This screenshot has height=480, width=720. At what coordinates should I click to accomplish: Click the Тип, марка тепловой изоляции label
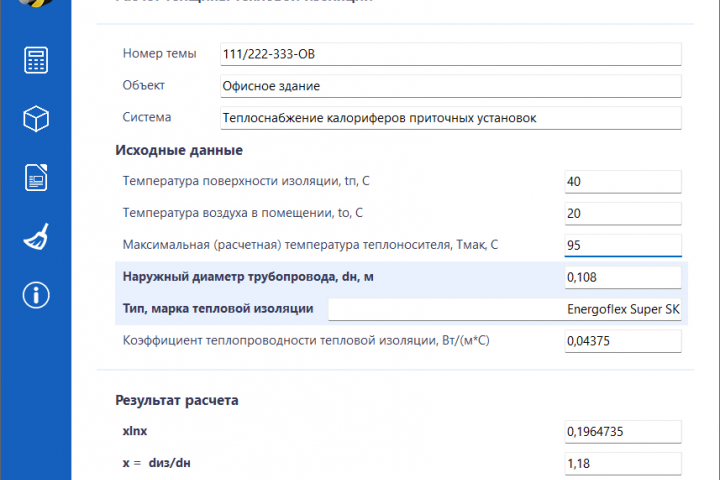[218, 308]
